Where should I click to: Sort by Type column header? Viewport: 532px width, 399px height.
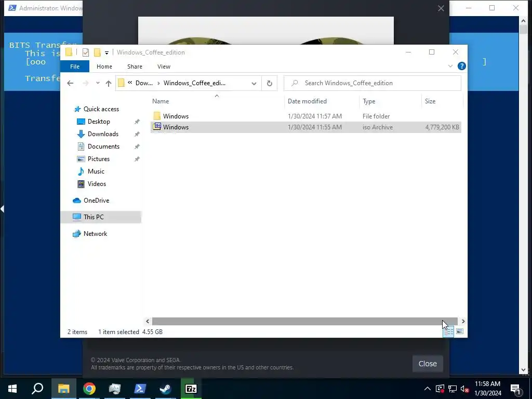click(391, 101)
